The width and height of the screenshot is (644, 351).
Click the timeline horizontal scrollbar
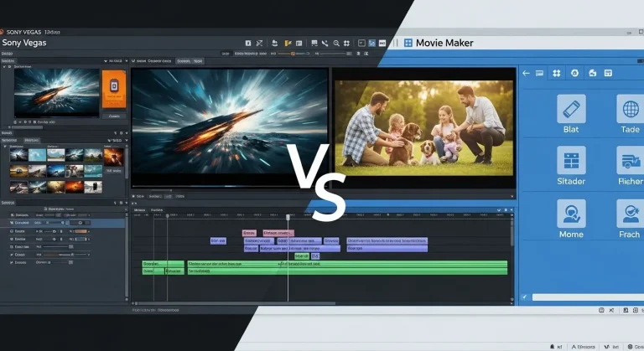pyautogui.click(x=236, y=303)
